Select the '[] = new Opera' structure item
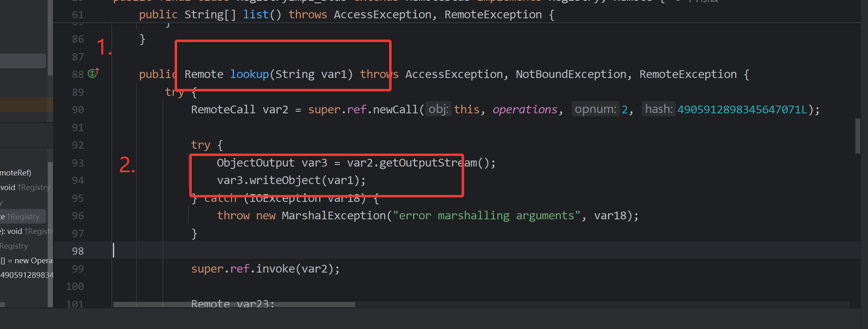 click(27, 261)
